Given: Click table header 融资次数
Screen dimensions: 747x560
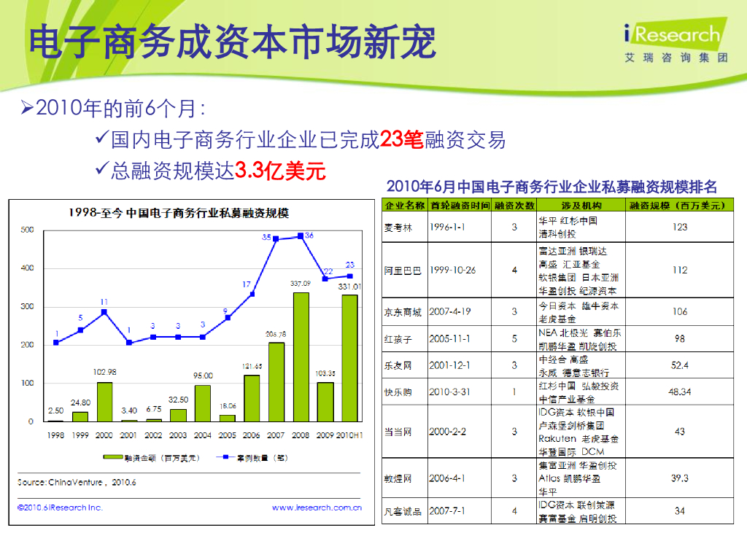Looking at the screenshot, I should (514, 205).
